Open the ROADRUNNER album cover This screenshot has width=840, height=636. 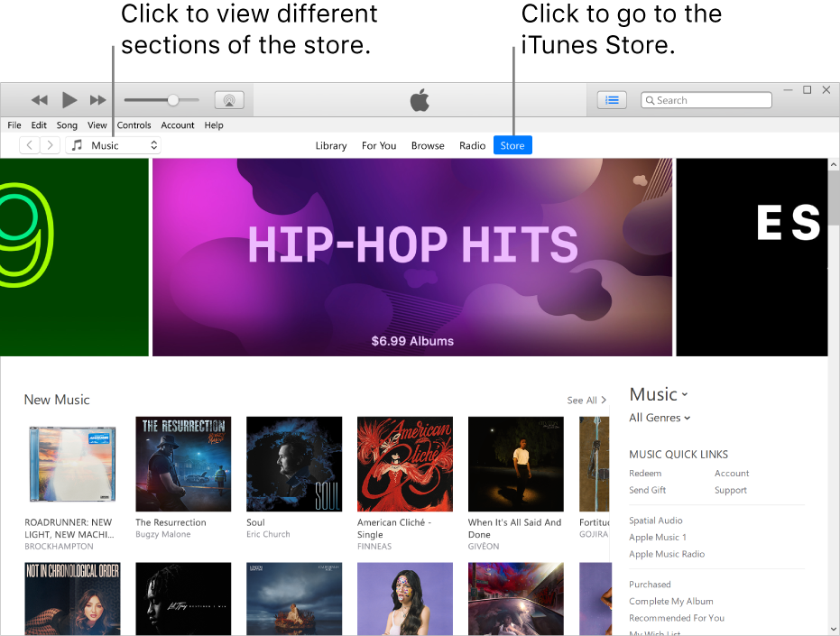pyautogui.click(x=72, y=464)
